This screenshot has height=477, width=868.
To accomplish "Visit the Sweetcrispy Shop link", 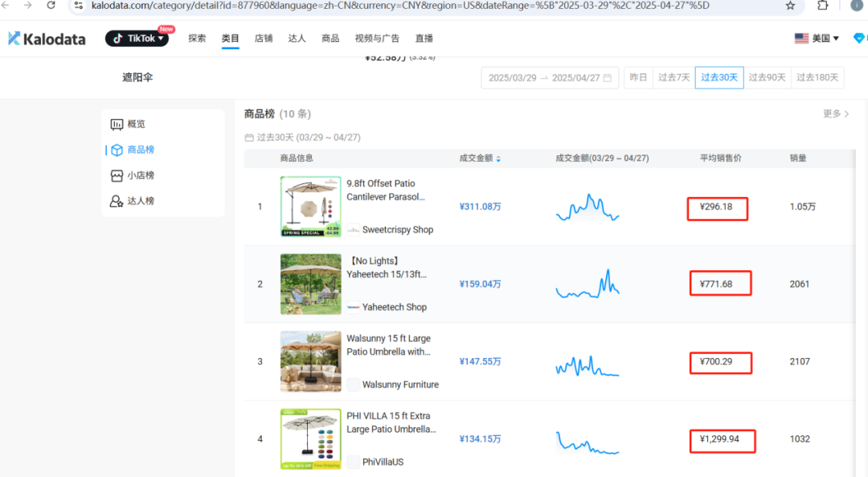I will 398,229.
